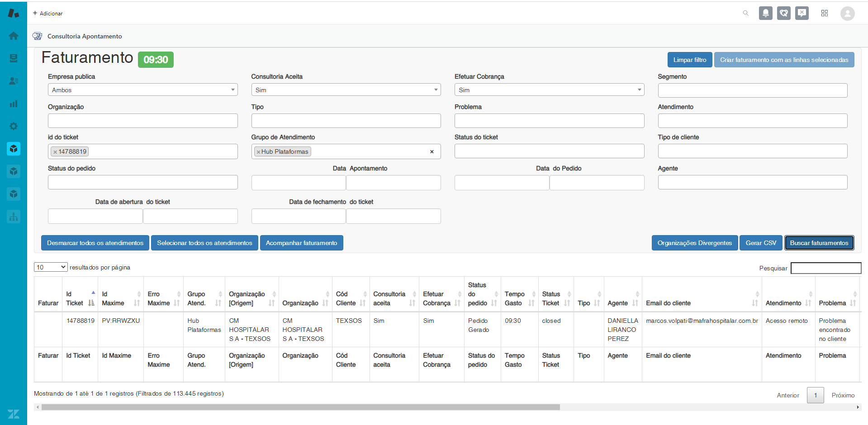The image size is (868, 425).
Task: Open the Customers icon in the sidebar
Action: click(x=14, y=81)
